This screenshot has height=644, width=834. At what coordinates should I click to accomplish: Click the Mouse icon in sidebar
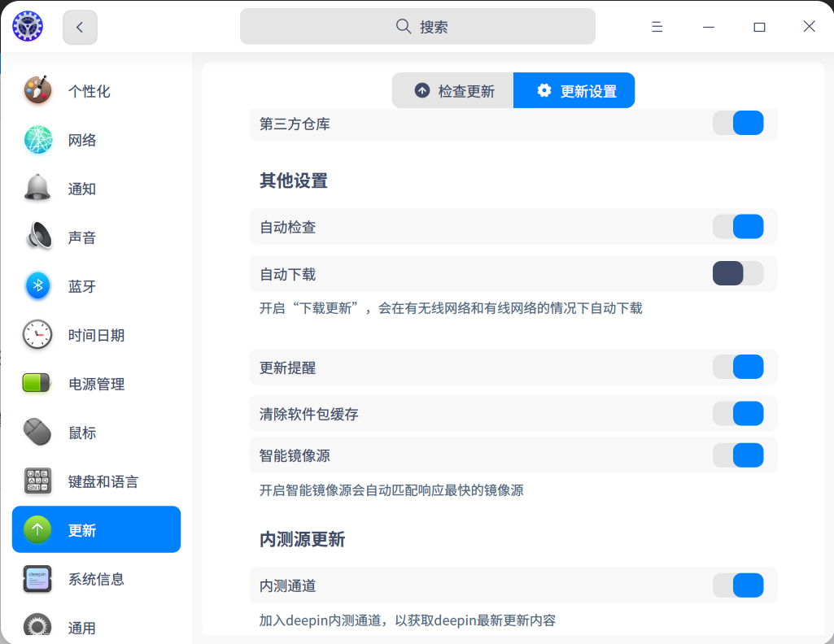coord(37,432)
